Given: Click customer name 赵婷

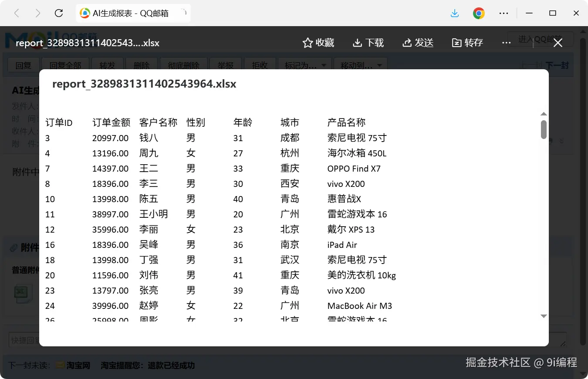Looking at the screenshot, I should click(x=149, y=306).
